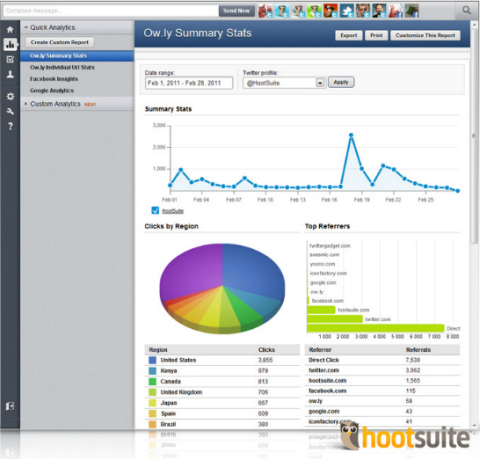480x459 pixels.
Task: Open the Contacts person icon in sidebar
Action: (10, 74)
